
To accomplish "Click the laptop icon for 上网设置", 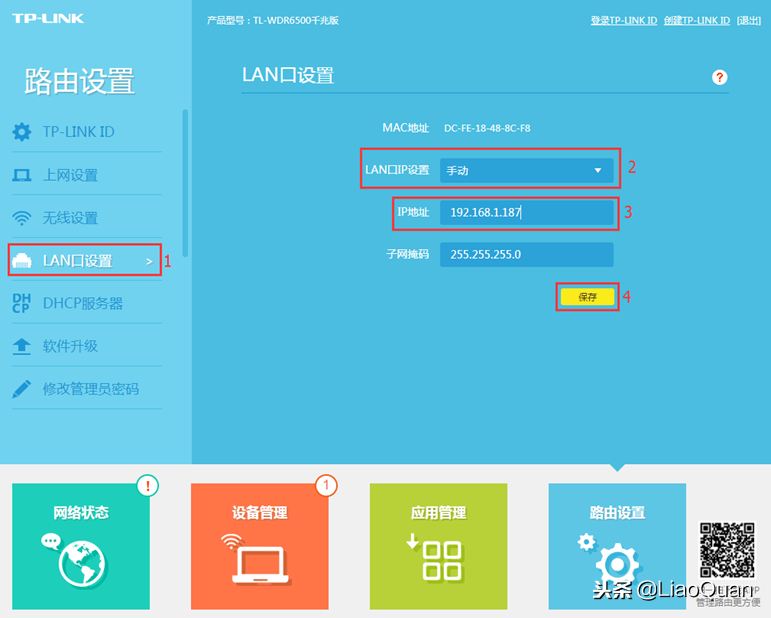I will (22, 175).
